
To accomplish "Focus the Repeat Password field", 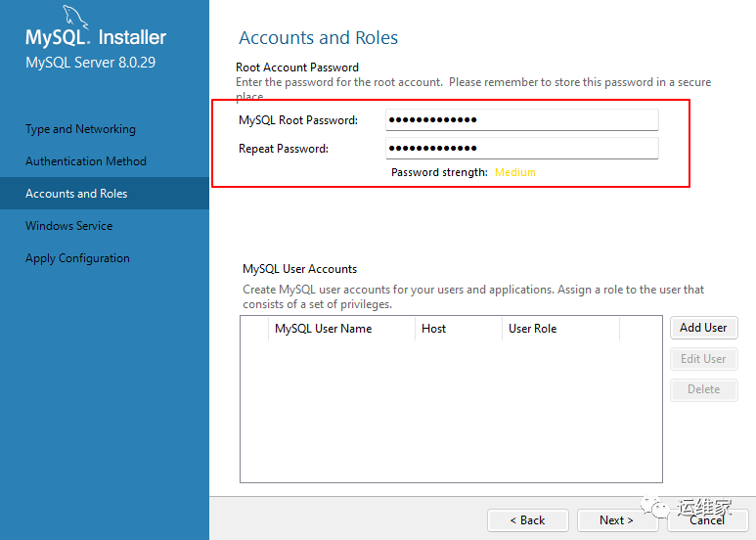I will [x=521, y=148].
